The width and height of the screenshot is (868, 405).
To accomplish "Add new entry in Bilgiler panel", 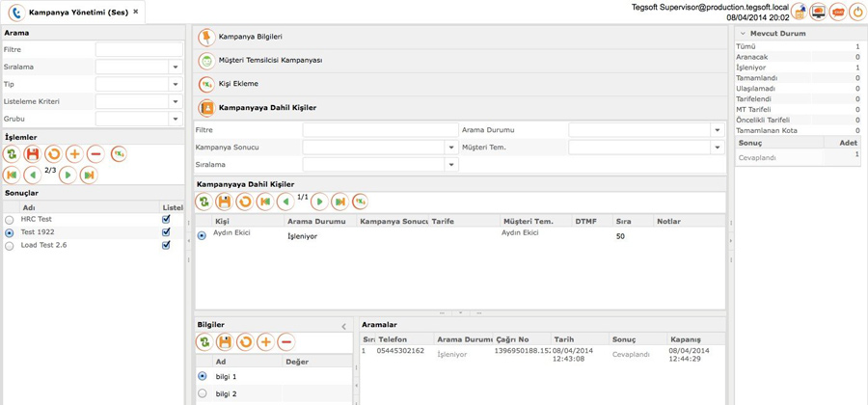I will 266,342.
